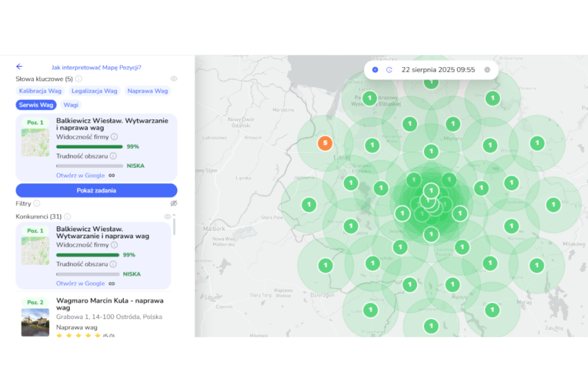Toggle eye icon for Konkurenci section

pyautogui.click(x=167, y=216)
